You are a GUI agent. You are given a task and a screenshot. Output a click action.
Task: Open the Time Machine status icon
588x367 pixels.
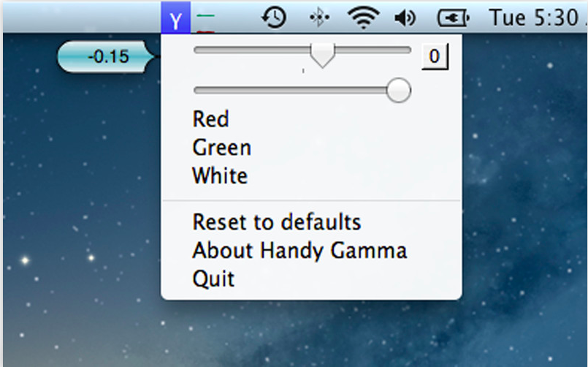[x=274, y=18]
